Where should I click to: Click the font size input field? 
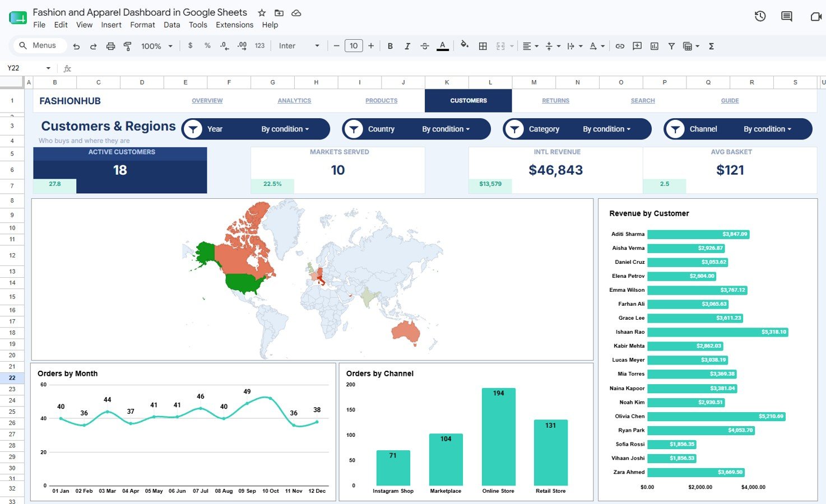point(354,46)
